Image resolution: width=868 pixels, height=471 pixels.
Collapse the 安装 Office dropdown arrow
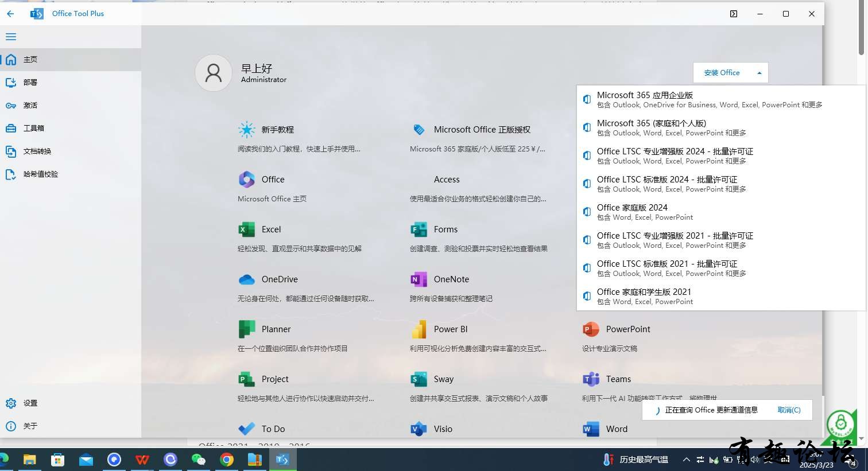coord(759,73)
